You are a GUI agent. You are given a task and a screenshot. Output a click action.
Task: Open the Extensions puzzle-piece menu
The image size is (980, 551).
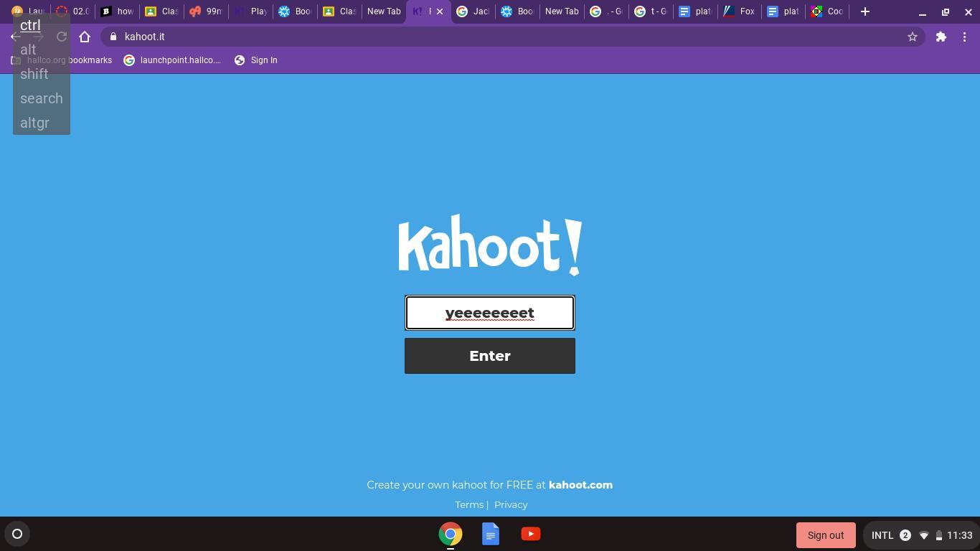tap(941, 37)
